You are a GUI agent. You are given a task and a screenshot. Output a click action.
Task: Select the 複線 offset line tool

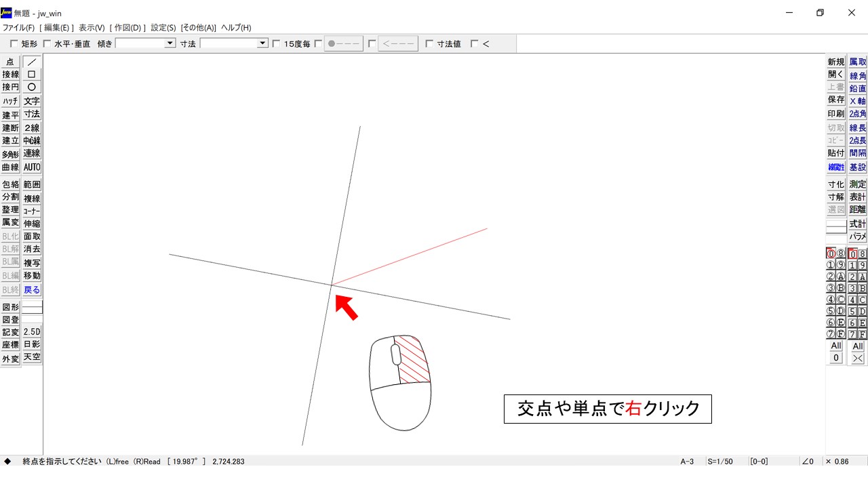[32, 199]
